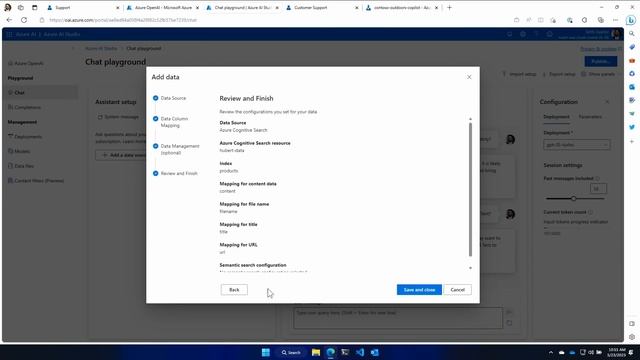Open Edge sidebar Outlook icon
The height and width of the screenshot is (360, 640).
632,87
